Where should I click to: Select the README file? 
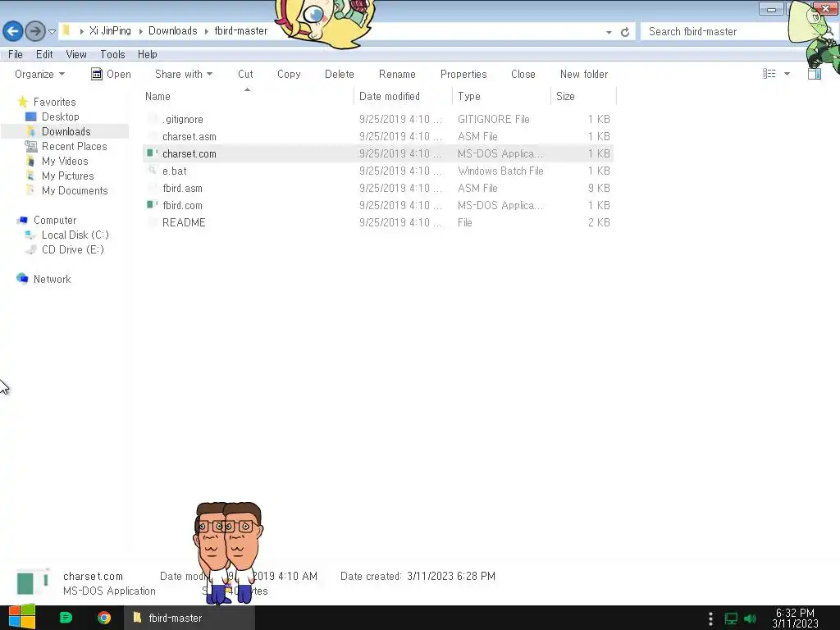tap(377, 221)
